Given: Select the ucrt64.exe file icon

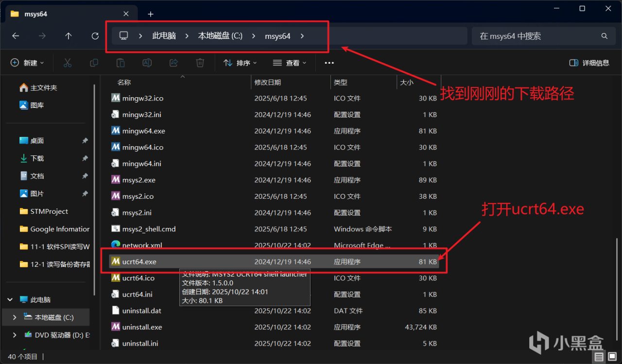Looking at the screenshot, I should [x=116, y=261].
